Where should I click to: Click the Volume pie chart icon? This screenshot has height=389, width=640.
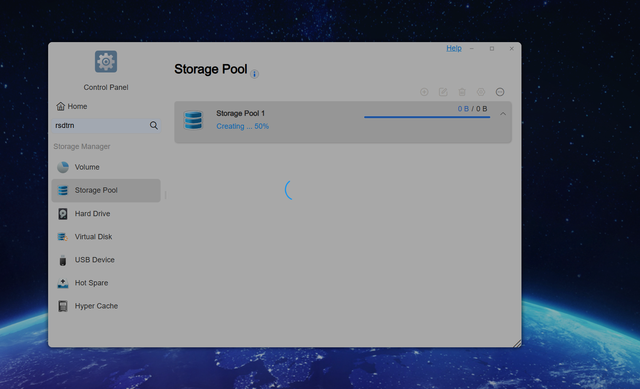pos(63,167)
